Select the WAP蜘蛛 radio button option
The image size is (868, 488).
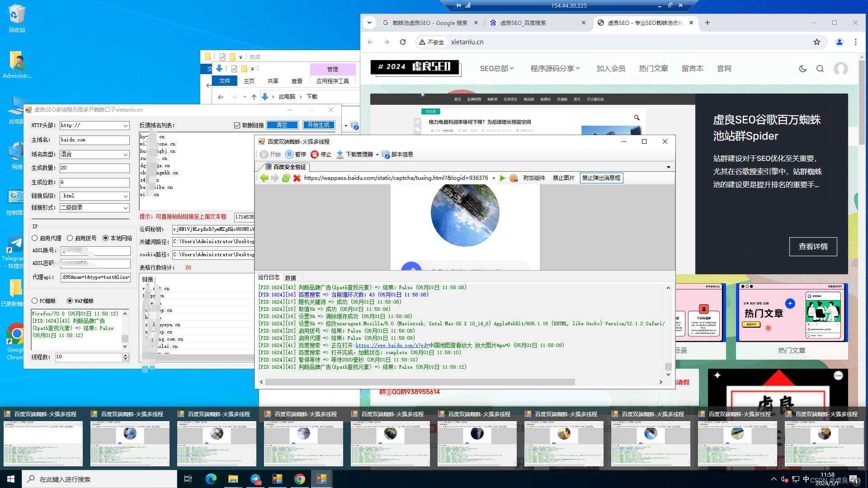(x=71, y=300)
